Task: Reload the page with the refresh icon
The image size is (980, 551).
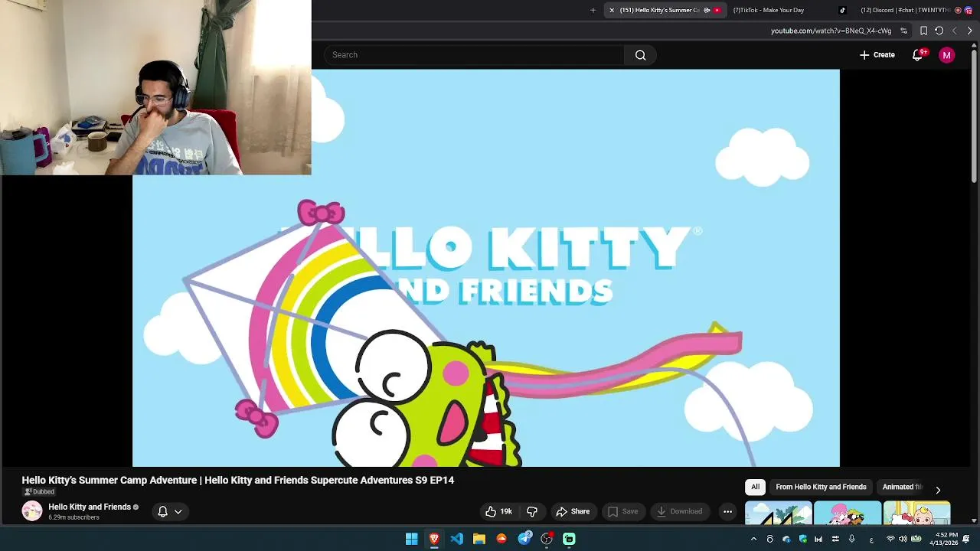Action: point(939,31)
